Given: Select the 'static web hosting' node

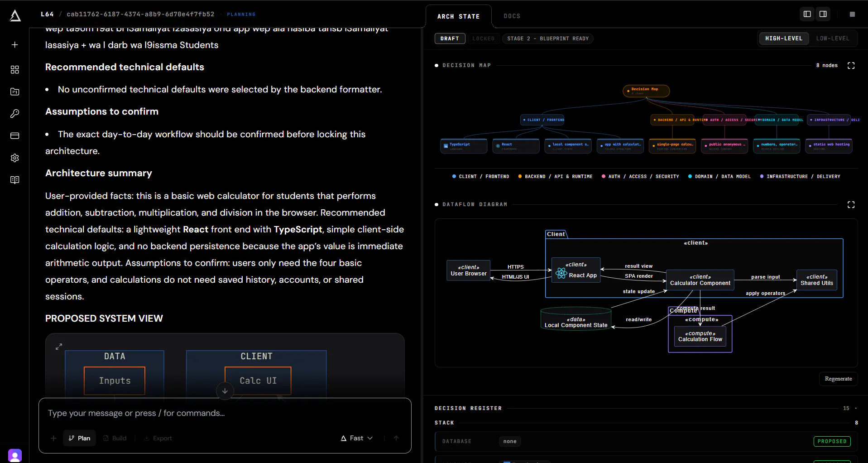Looking at the screenshot, I should point(829,146).
